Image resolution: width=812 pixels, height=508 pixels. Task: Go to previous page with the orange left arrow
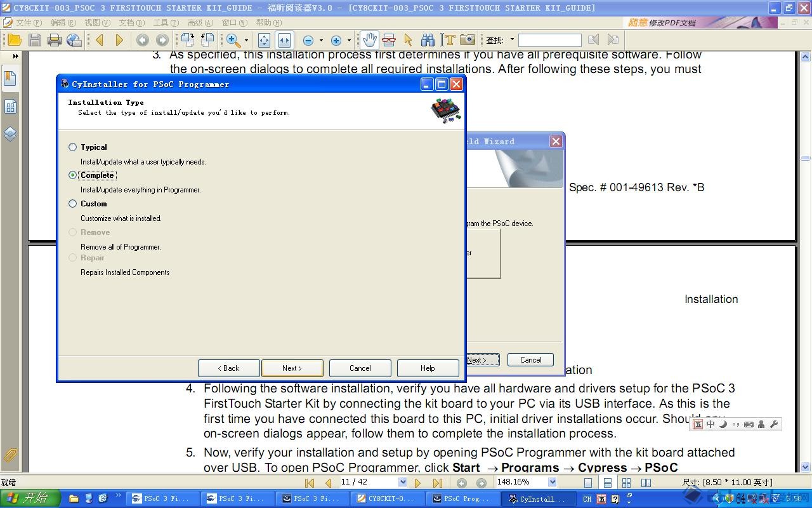(100, 40)
